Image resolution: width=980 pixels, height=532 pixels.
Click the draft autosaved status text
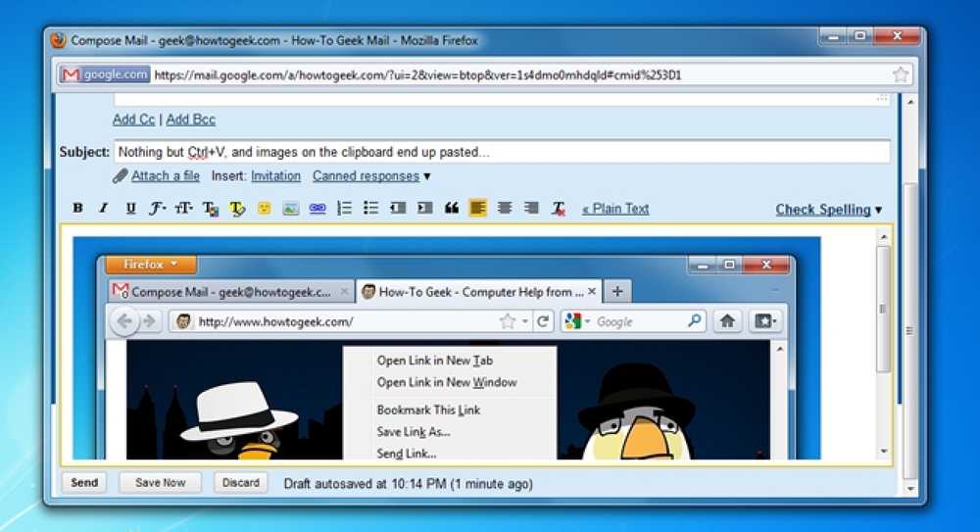click(x=408, y=484)
